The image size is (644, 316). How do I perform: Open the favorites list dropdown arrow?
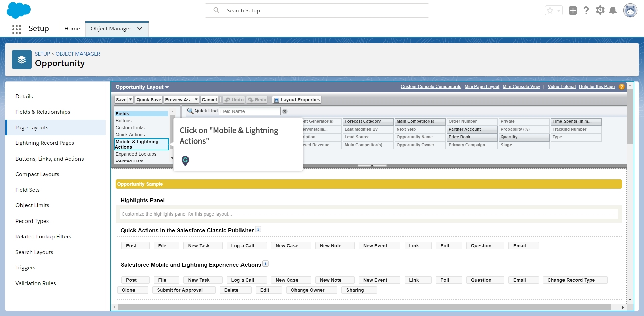pyautogui.click(x=559, y=11)
